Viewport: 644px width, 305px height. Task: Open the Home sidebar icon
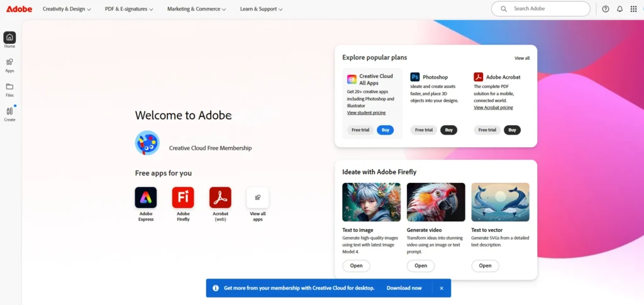[x=9, y=37]
